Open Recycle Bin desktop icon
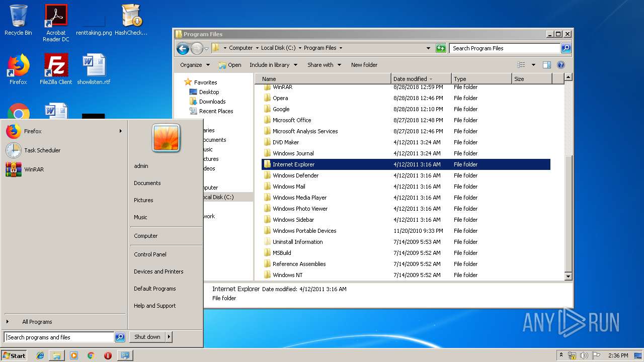Image resolution: width=644 pixels, height=362 pixels. (18, 20)
